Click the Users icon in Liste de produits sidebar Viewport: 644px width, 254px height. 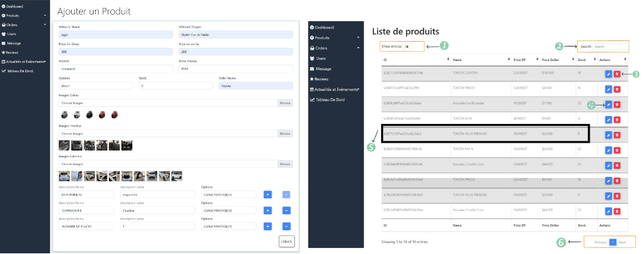pos(312,58)
